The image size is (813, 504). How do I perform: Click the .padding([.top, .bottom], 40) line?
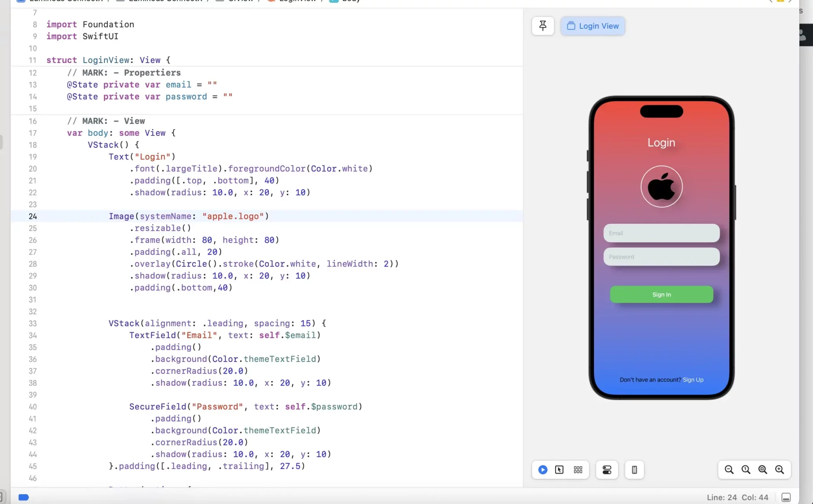click(x=204, y=180)
